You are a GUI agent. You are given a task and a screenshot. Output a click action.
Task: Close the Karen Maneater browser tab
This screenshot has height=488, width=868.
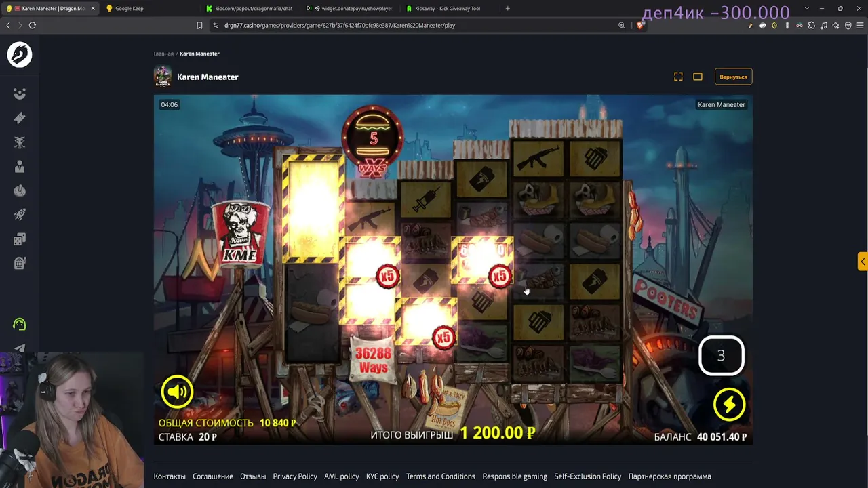[93, 9]
